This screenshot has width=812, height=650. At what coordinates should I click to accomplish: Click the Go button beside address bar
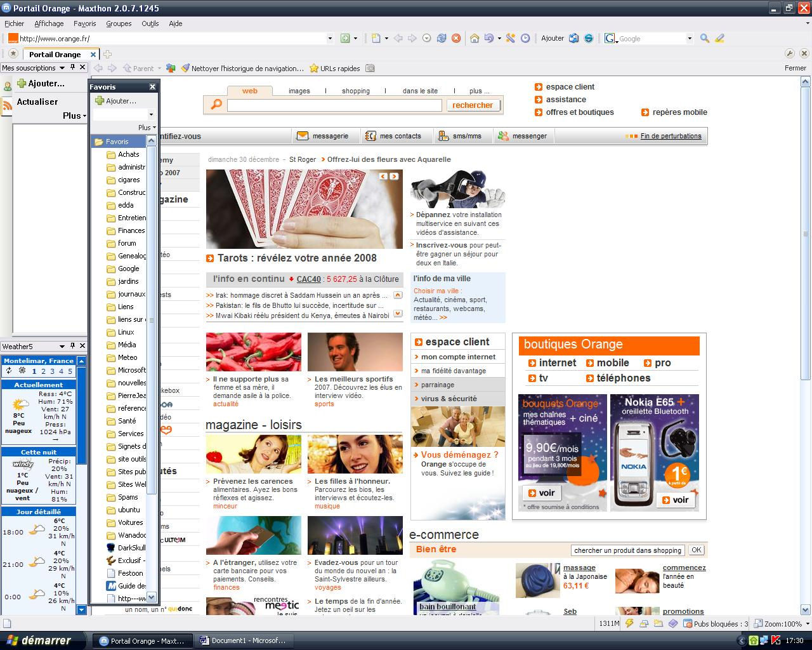345,38
